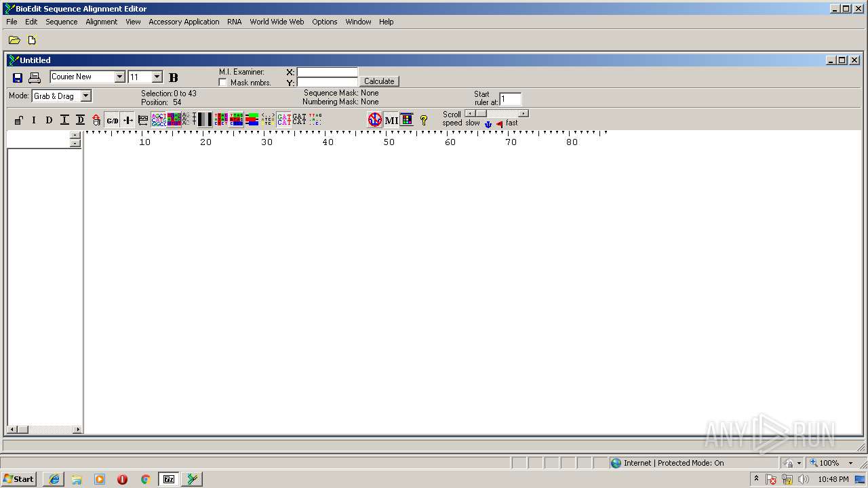Toggle bold font with B button

[x=173, y=77]
